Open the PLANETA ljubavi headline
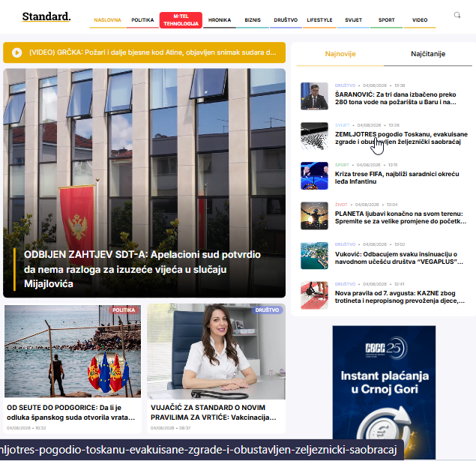Image resolution: width=476 pixels, height=461 pixels. pyautogui.click(x=400, y=217)
